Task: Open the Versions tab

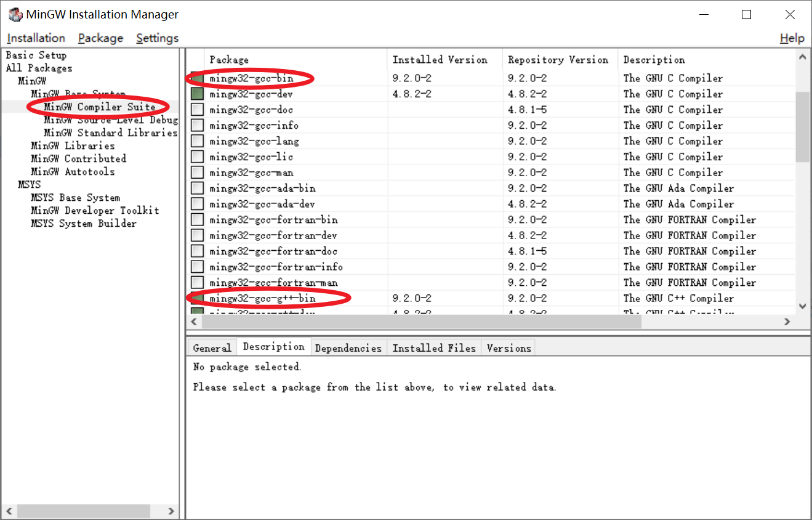Action: point(509,348)
